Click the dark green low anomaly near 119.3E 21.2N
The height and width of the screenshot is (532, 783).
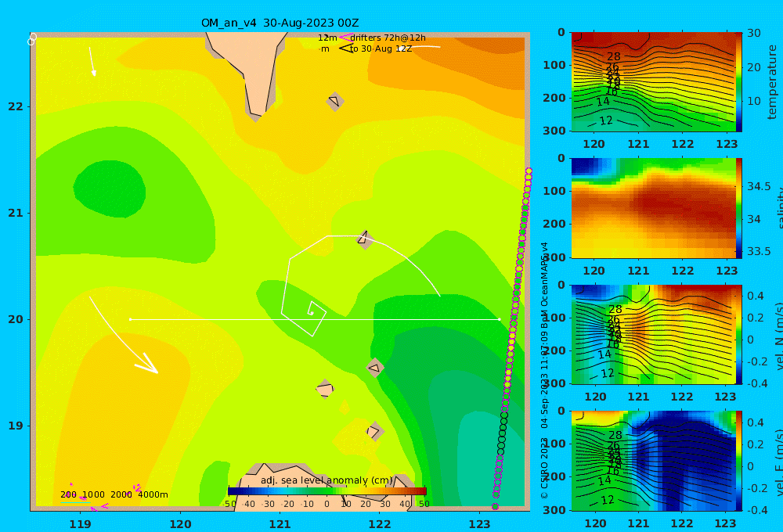(x=110, y=189)
